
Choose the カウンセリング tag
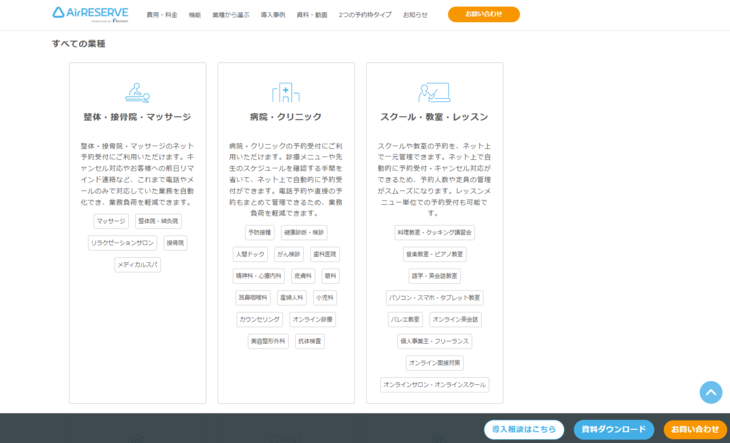[259, 320]
